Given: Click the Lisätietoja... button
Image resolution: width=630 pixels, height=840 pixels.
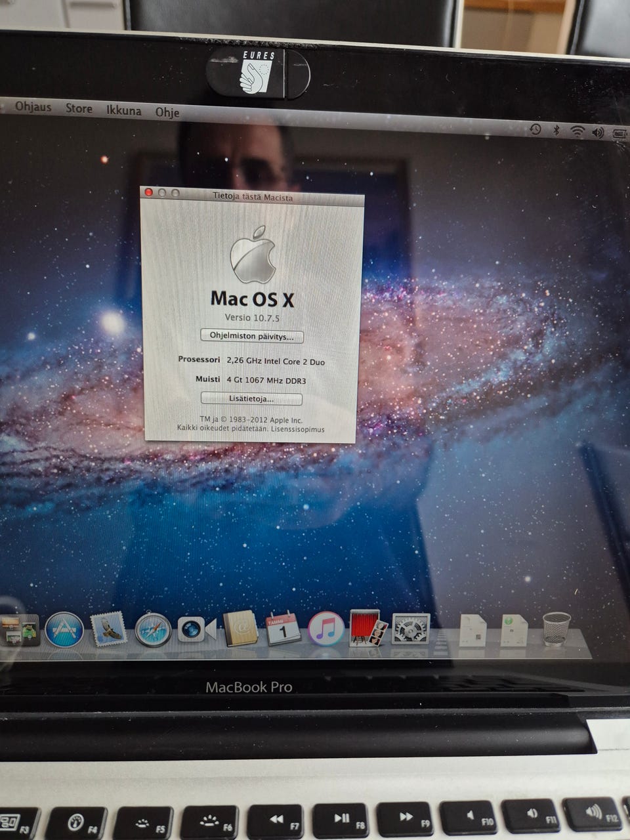Looking at the screenshot, I should pos(251,398).
